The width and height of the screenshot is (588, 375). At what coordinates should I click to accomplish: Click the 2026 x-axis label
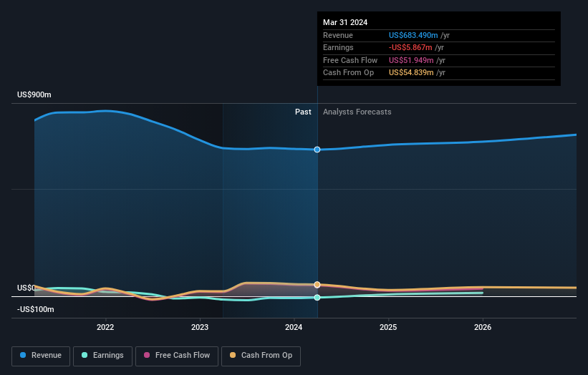483,327
